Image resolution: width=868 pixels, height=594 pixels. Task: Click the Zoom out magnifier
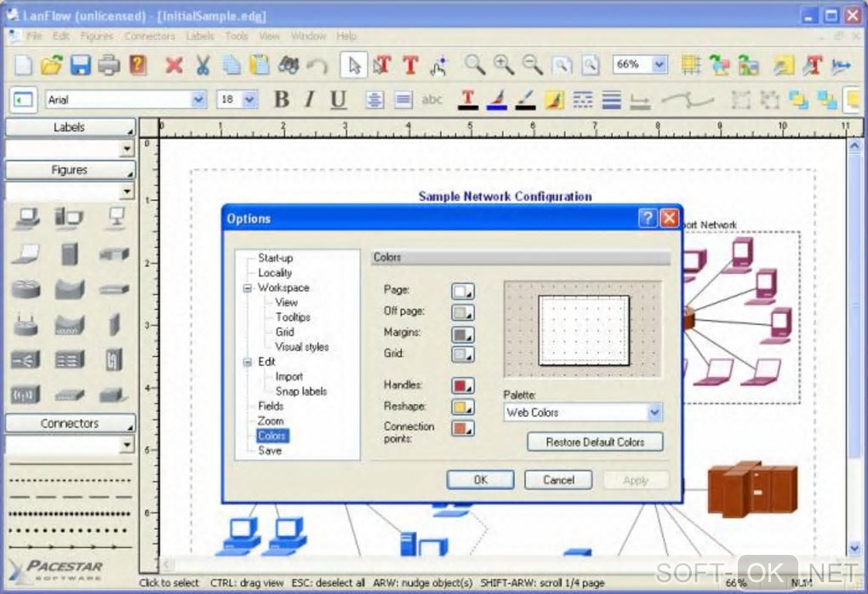point(532,65)
